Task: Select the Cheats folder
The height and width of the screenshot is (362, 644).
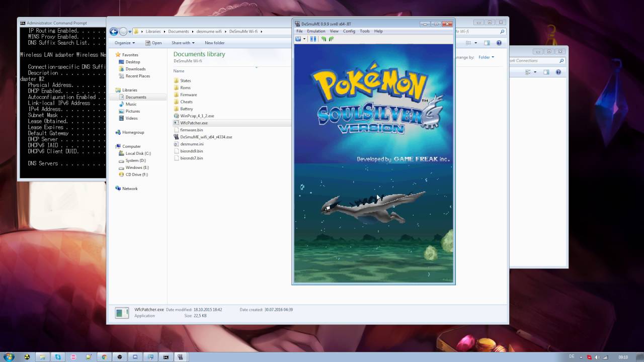Action: pyautogui.click(x=186, y=102)
